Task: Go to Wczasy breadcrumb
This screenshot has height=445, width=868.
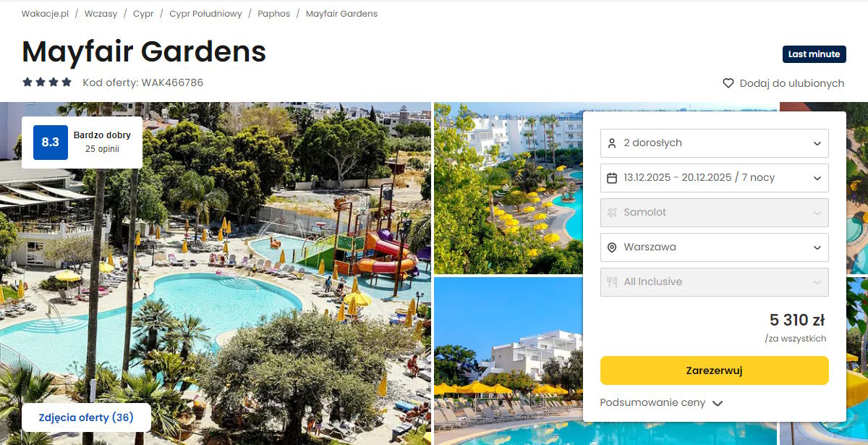Action: coord(101,14)
